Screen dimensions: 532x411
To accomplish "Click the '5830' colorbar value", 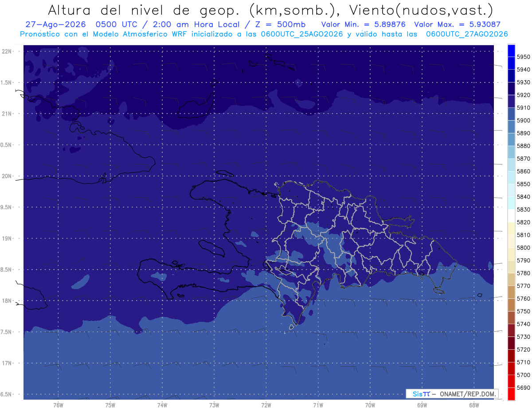I will pyautogui.click(x=523, y=209).
